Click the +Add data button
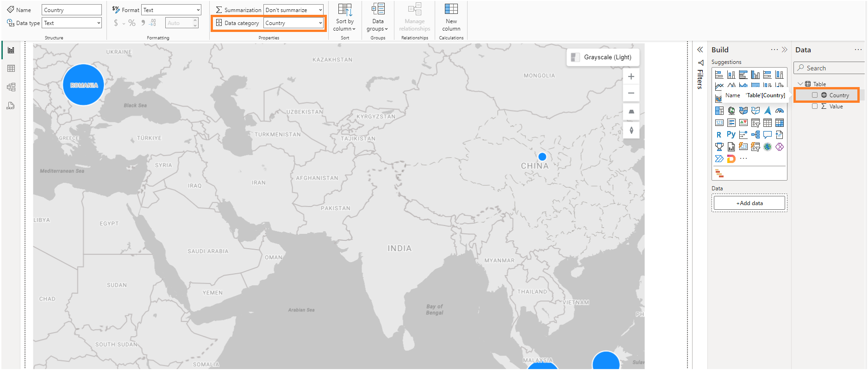 pyautogui.click(x=749, y=203)
